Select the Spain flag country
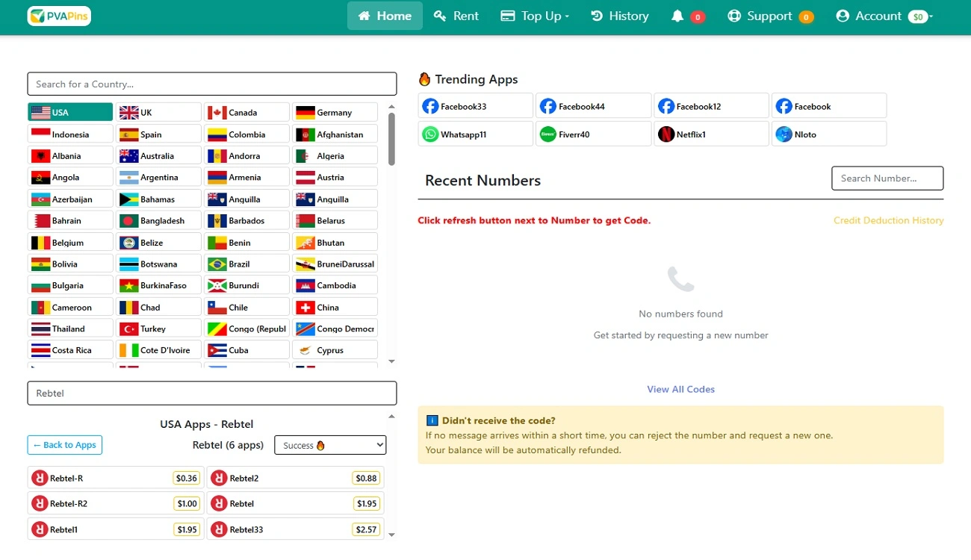Viewport: 971px width, 560px height. (158, 134)
